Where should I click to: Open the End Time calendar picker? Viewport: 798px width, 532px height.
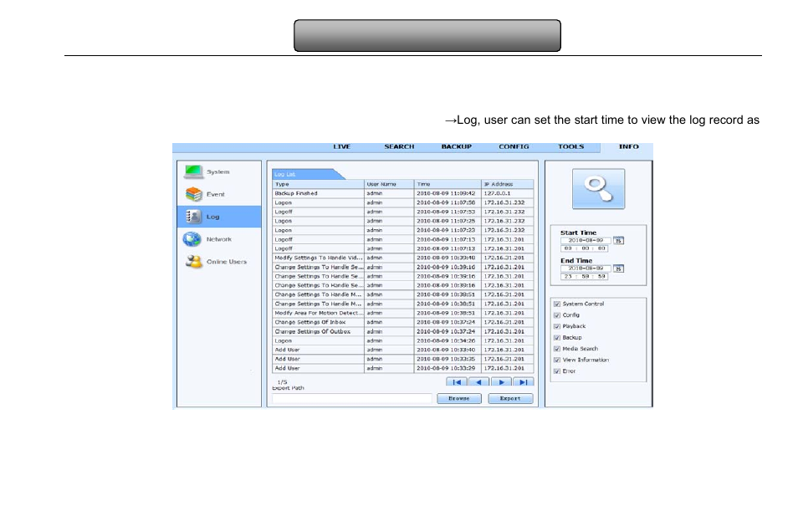[618, 269]
